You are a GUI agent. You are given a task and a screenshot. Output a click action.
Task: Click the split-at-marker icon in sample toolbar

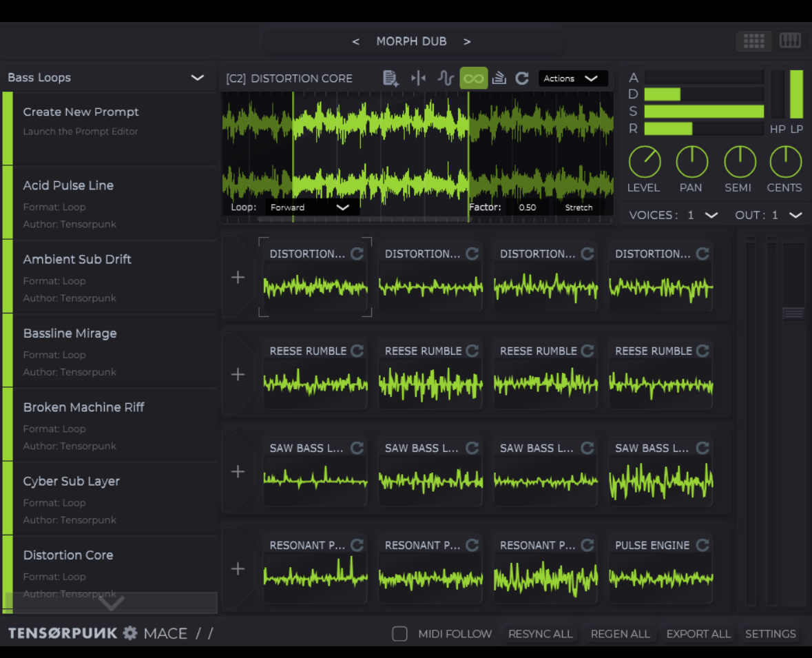tap(419, 79)
